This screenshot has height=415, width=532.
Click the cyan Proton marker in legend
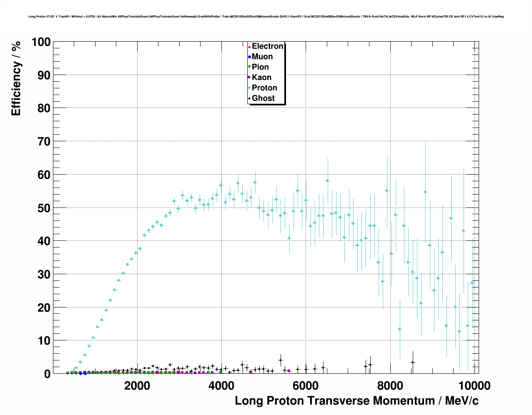(249, 88)
